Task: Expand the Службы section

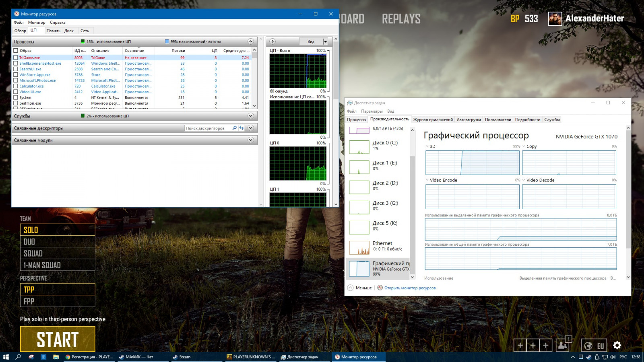Action: point(250,116)
